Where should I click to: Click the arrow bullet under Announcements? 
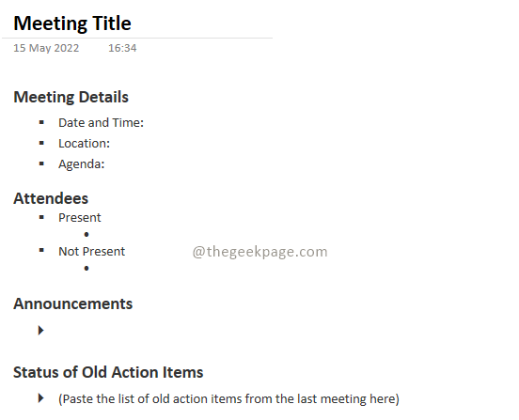pos(41,330)
